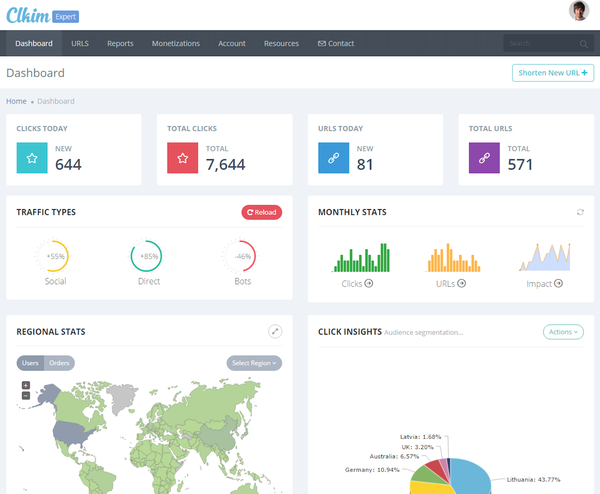Click the Dashboard breadcrumb text
Screen dimensions: 600x494
[x=56, y=101]
